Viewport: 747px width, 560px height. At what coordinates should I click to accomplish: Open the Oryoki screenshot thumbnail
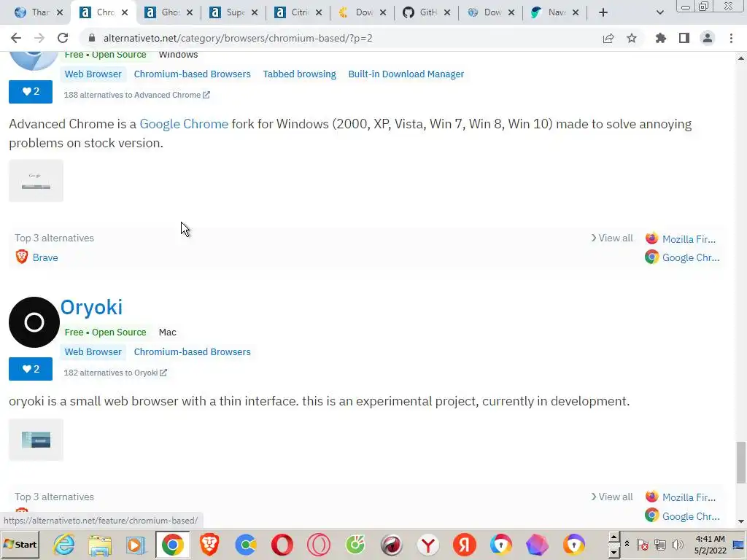[x=36, y=440]
